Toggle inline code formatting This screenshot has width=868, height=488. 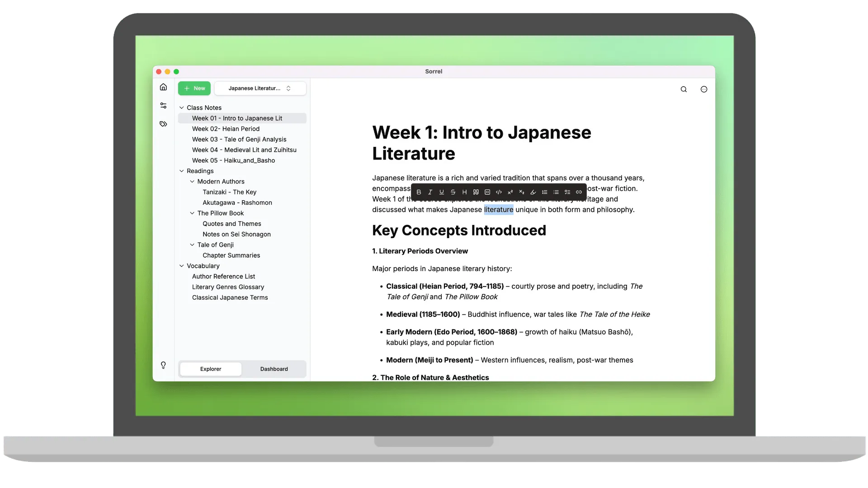click(x=499, y=192)
